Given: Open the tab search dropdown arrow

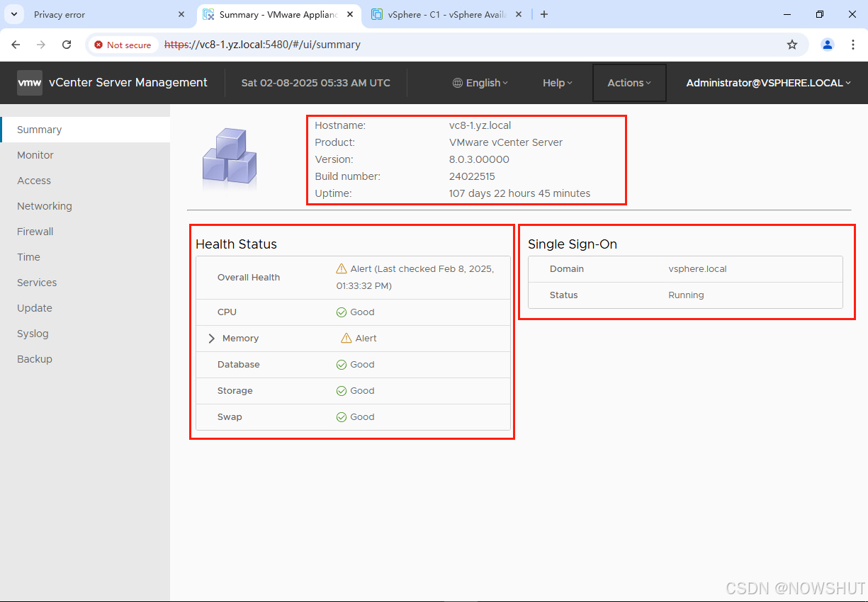Looking at the screenshot, I should tap(13, 14).
